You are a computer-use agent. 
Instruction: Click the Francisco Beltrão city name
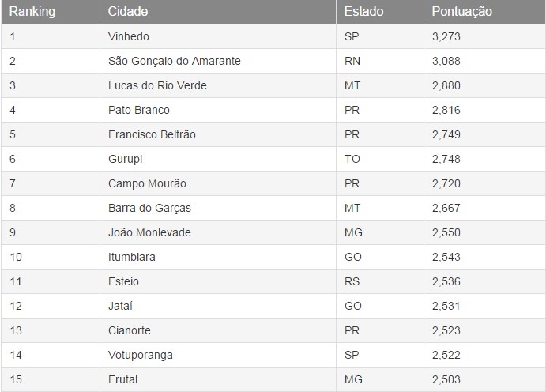[152, 134]
